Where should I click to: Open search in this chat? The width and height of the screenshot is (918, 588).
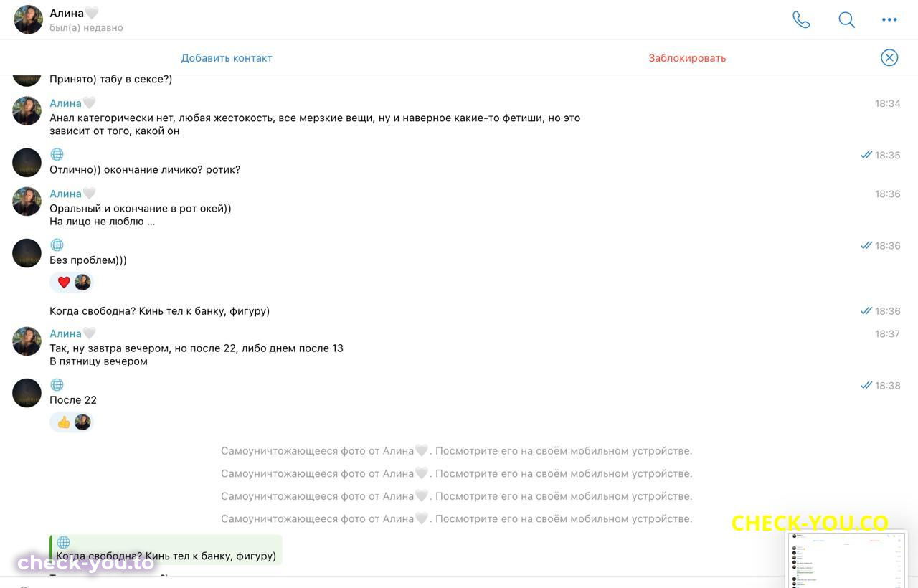[x=847, y=19]
